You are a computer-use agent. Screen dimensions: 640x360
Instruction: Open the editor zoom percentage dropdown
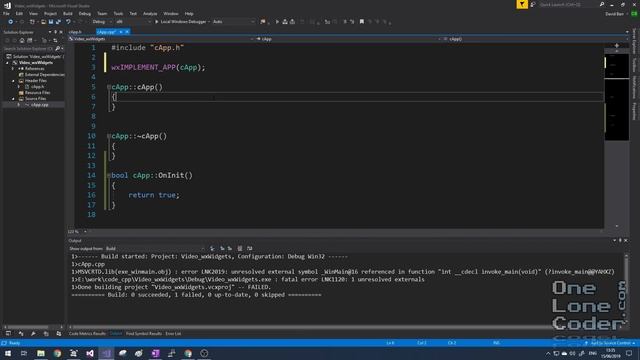tap(78, 231)
